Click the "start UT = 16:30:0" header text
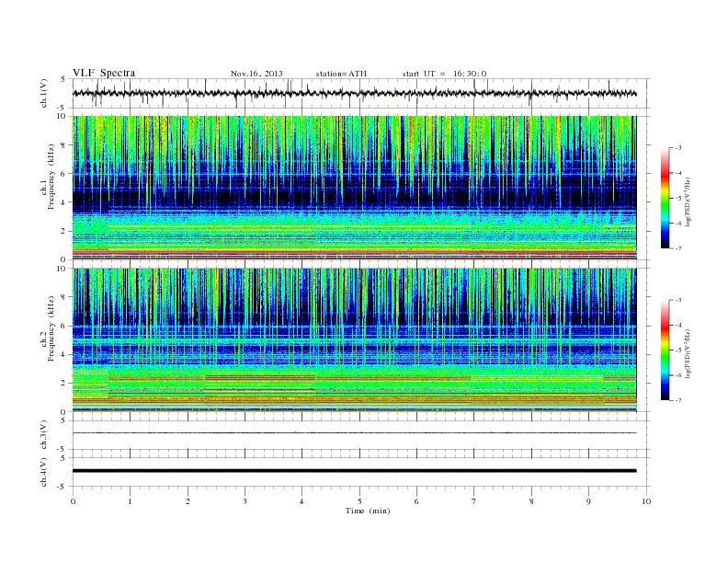This screenshot has height=563, width=728. point(444,74)
